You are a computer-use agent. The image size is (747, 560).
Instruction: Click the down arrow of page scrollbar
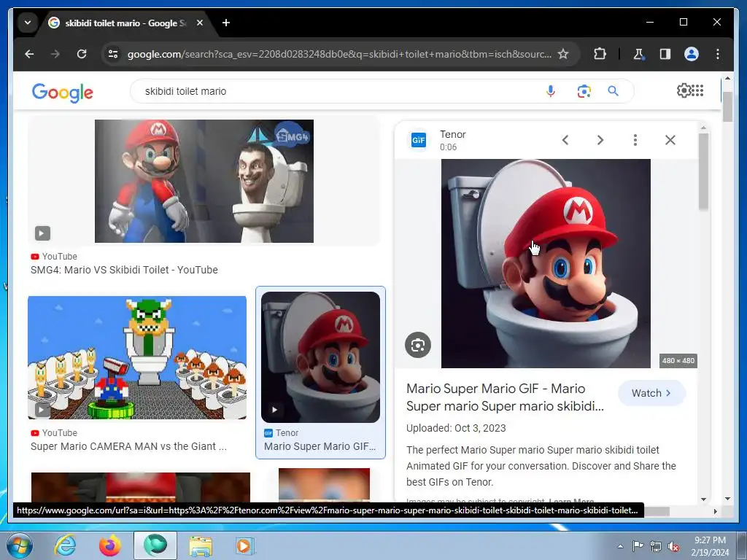click(727, 499)
